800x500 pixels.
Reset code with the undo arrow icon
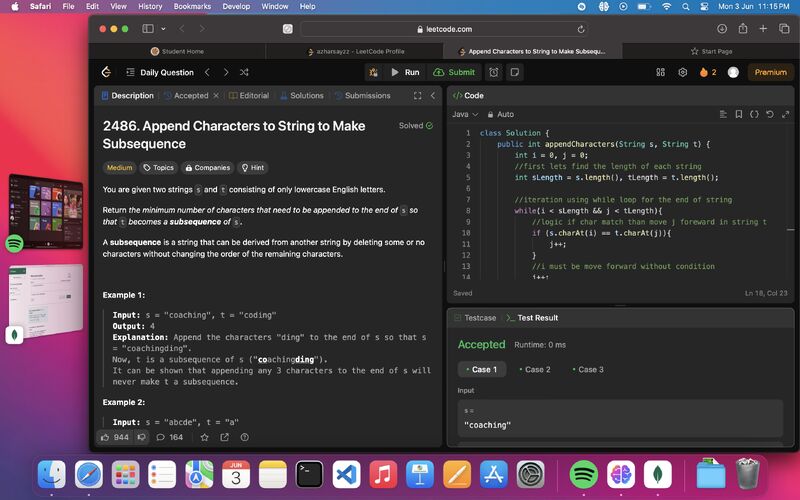coord(770,114)
